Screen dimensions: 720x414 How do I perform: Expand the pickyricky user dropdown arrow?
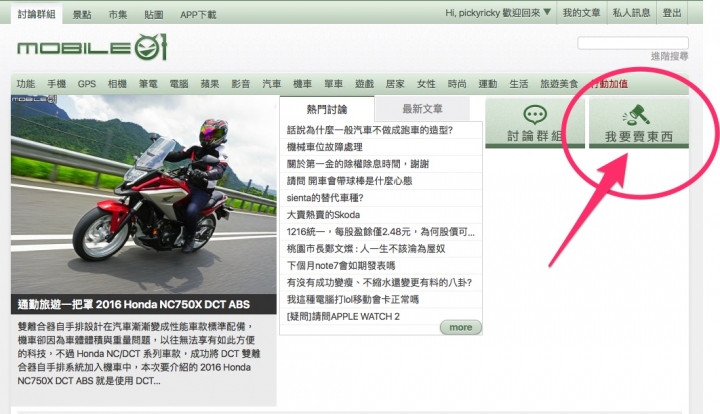click(x=547, y=12)
